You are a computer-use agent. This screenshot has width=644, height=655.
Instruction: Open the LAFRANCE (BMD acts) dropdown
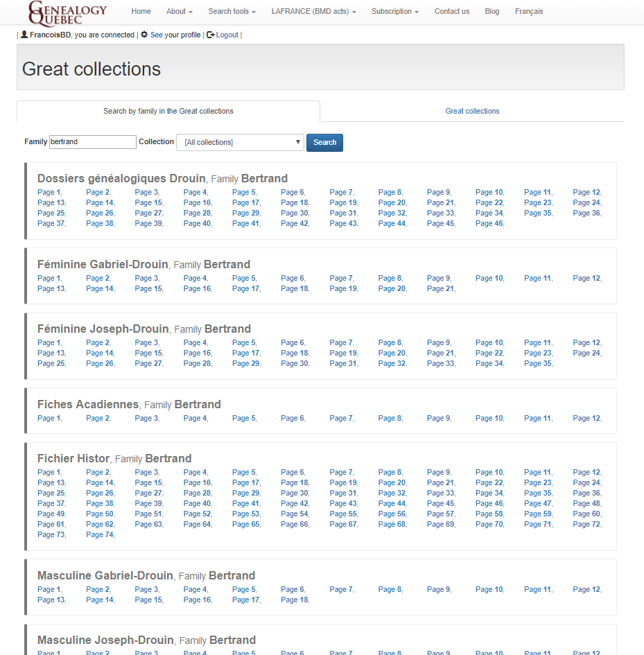pos(314,11)
